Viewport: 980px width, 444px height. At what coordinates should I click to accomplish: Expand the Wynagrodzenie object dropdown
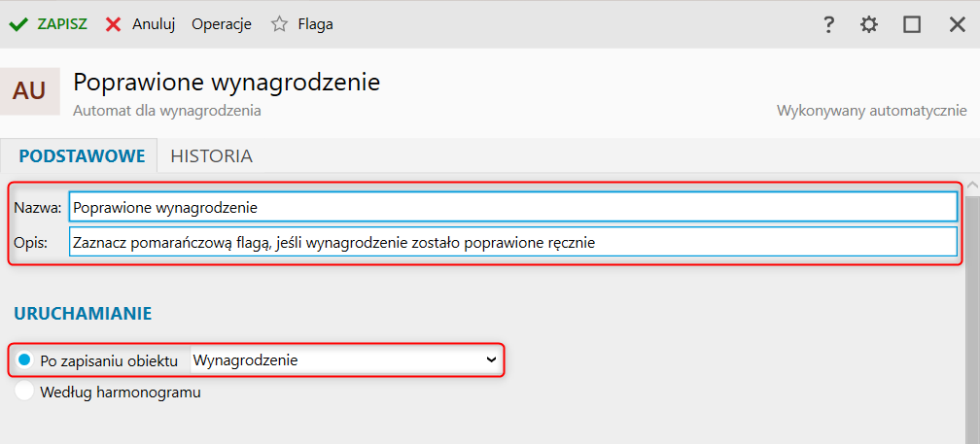346,360
